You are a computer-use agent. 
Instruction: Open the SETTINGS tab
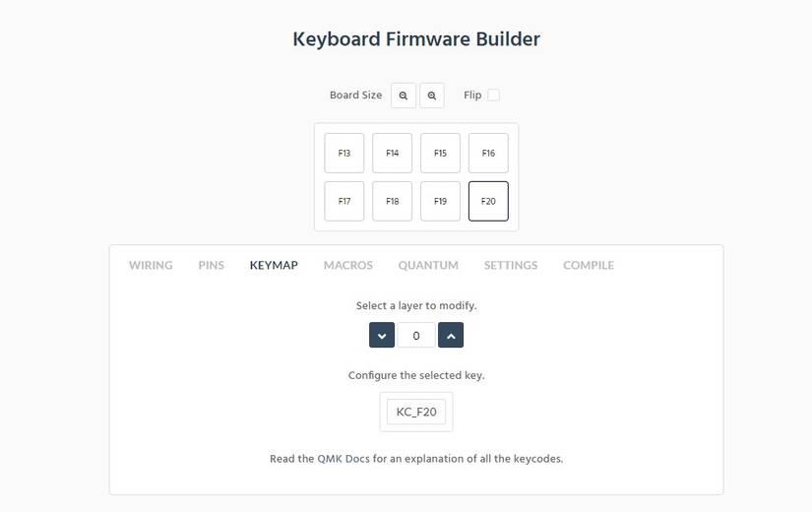[511, 266]
